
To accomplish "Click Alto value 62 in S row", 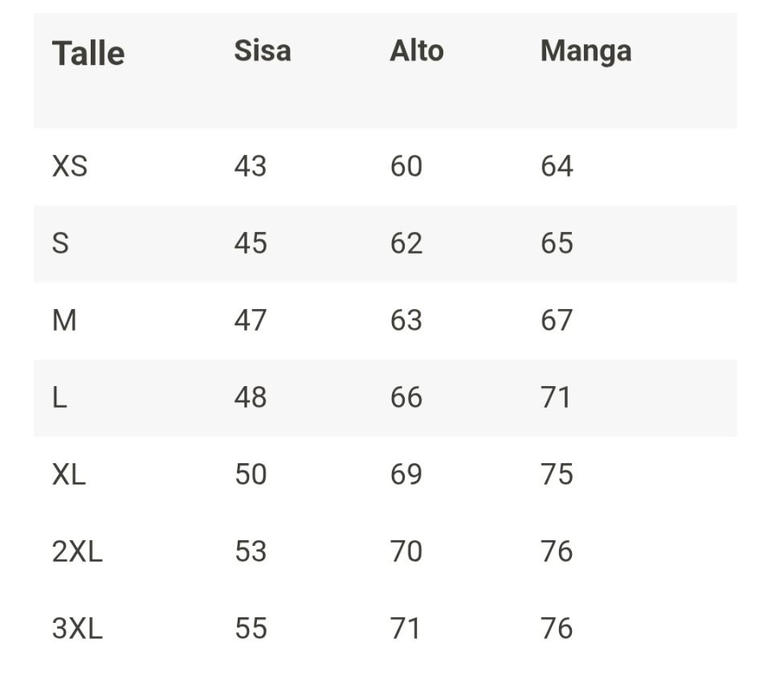I will point(406,243).
